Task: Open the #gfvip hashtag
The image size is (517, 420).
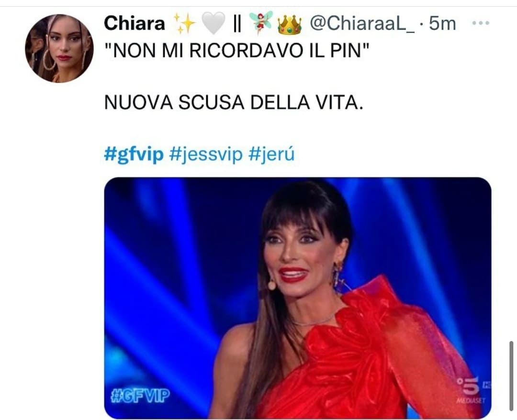Action: click(x=134, y=154)
